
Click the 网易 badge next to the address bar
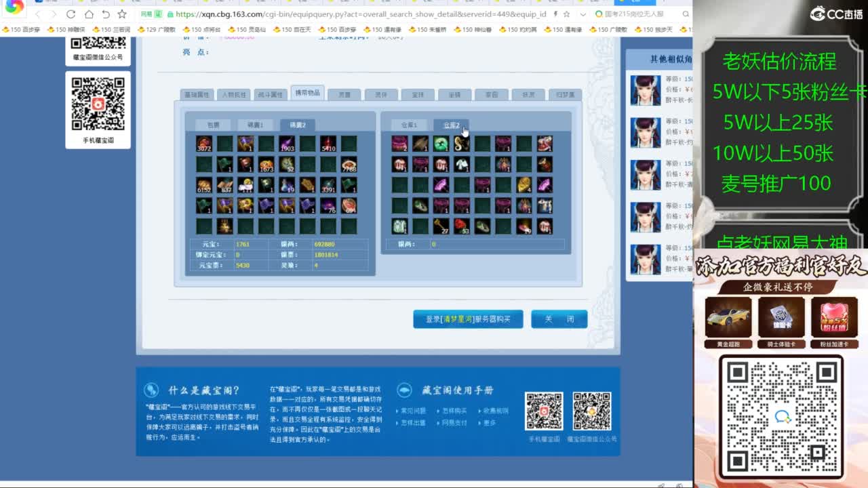[148, 14]
